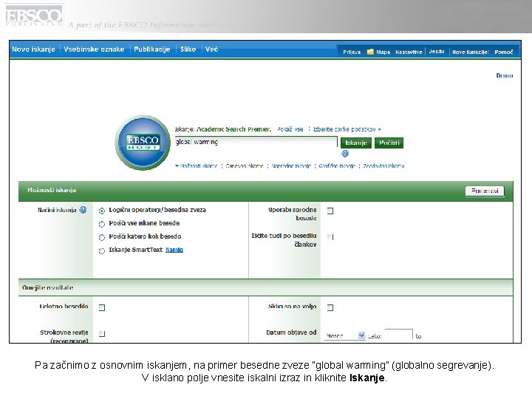Click the Ponastavi reset button
This screenshot has height=399, width=532.
click(485, 191)
